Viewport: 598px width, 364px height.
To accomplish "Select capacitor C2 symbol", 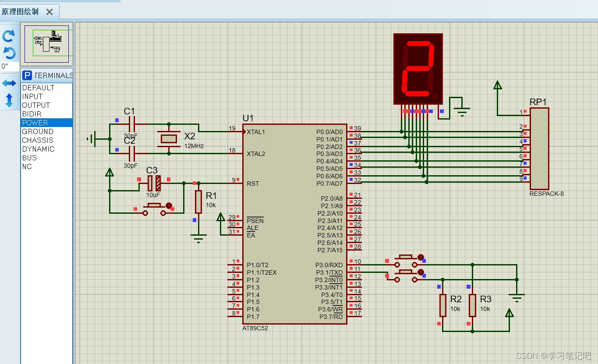I will click(131, 154).
